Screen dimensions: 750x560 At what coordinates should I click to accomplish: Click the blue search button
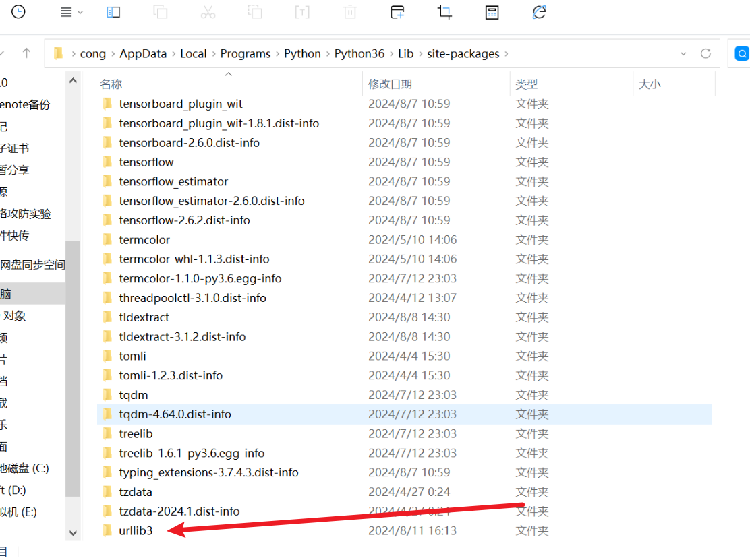tap(742, 53)
